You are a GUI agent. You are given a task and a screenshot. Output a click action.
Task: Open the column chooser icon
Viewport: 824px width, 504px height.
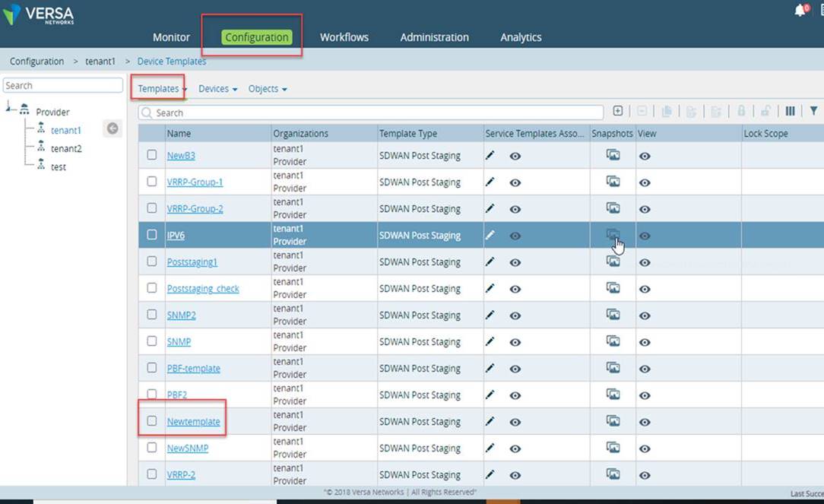point(790,111)
